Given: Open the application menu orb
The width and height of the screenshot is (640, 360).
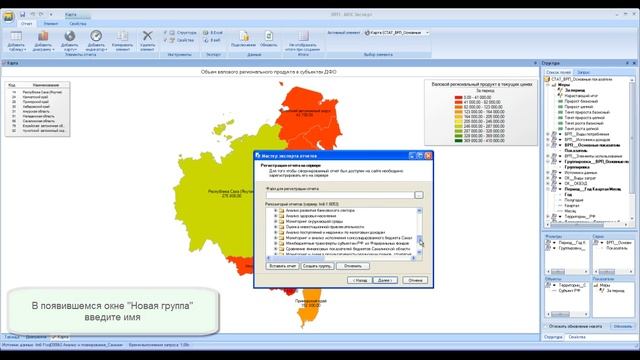Looking at the screenshot, I should 8,16.
